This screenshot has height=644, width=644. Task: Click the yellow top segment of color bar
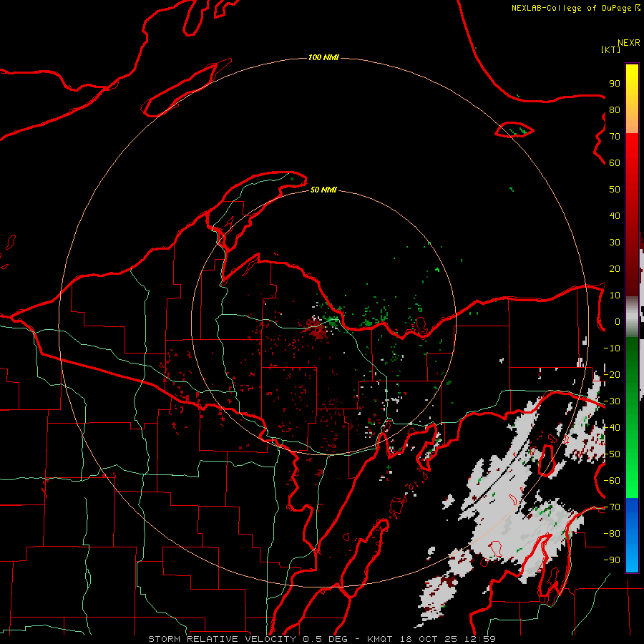click(632, 99)
